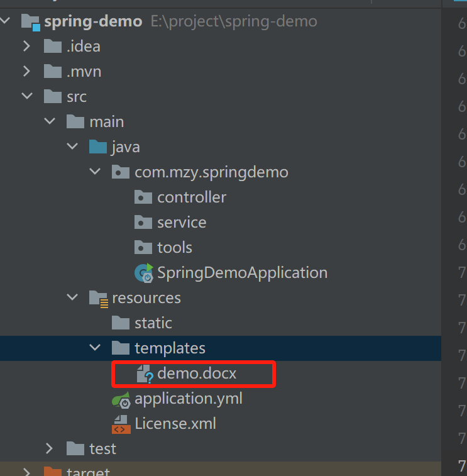Collapse the src folder
The width and height of the screenshot is (467, 476).
[x=26, y=97]
